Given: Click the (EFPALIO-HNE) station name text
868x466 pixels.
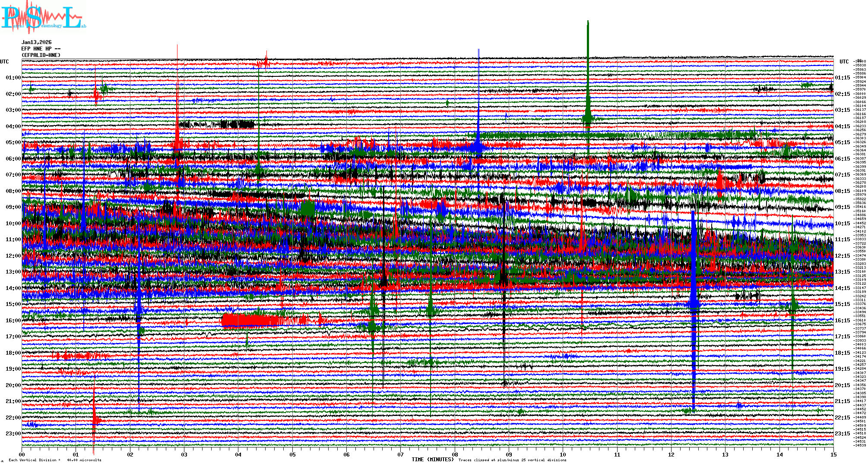Looking at the screenshot, I should [41, 55].
